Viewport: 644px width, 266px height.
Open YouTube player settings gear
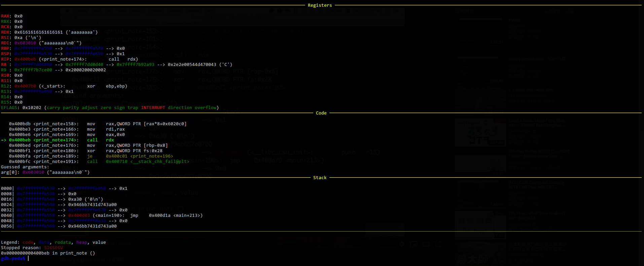point(401,244)
